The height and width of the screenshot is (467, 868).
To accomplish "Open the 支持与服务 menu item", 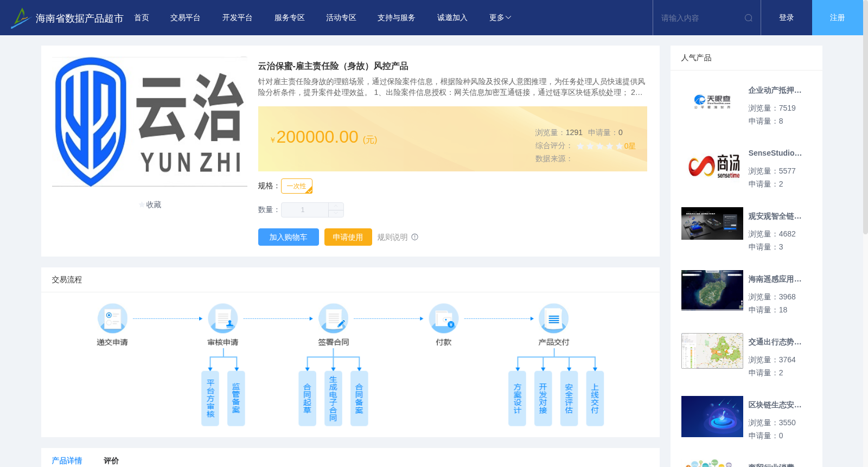I will click(x=397, y=18).
